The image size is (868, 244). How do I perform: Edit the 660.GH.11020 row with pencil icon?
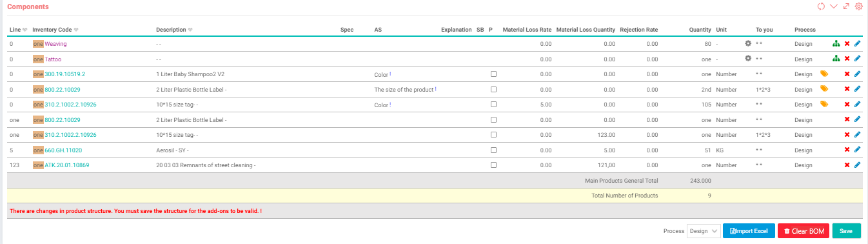pos(857,150)
